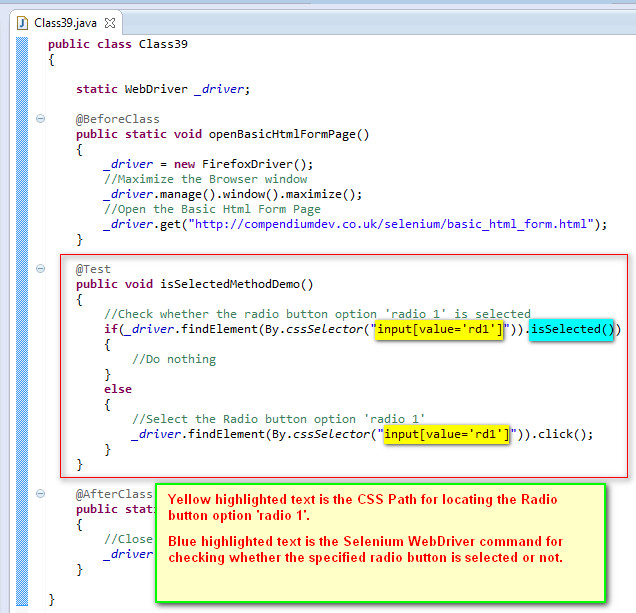Click the '//Check whether the radio button' comment
This screenshot has height=613, width=636.
317,314
